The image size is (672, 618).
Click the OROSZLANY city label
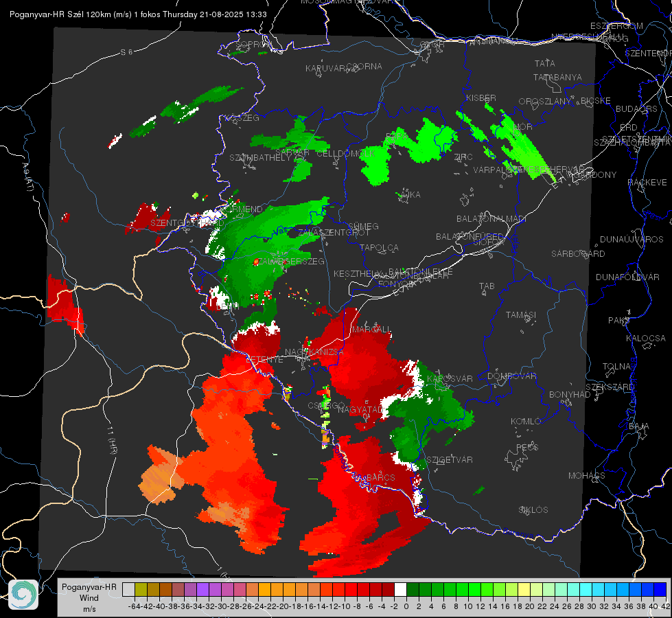tap(545, 102)
